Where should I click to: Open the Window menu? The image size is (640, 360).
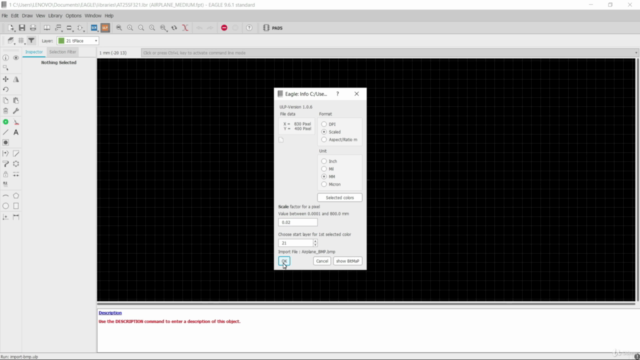tap(93, 16)
